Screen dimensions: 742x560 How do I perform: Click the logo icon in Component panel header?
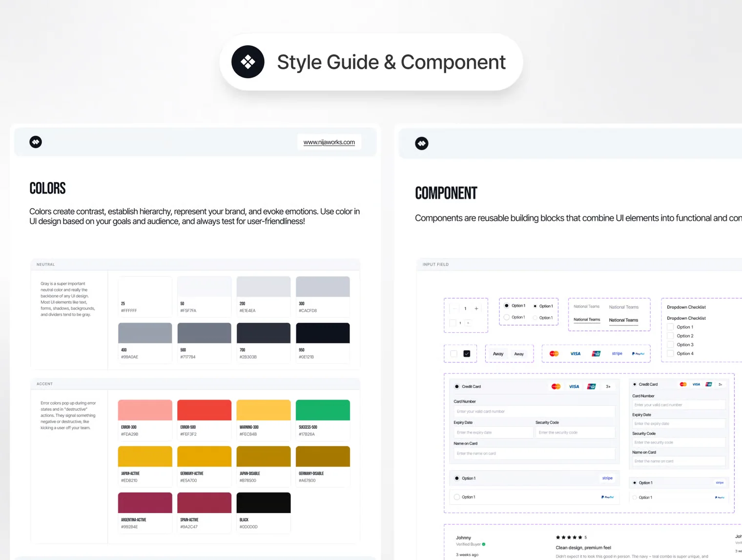(422, 143)
